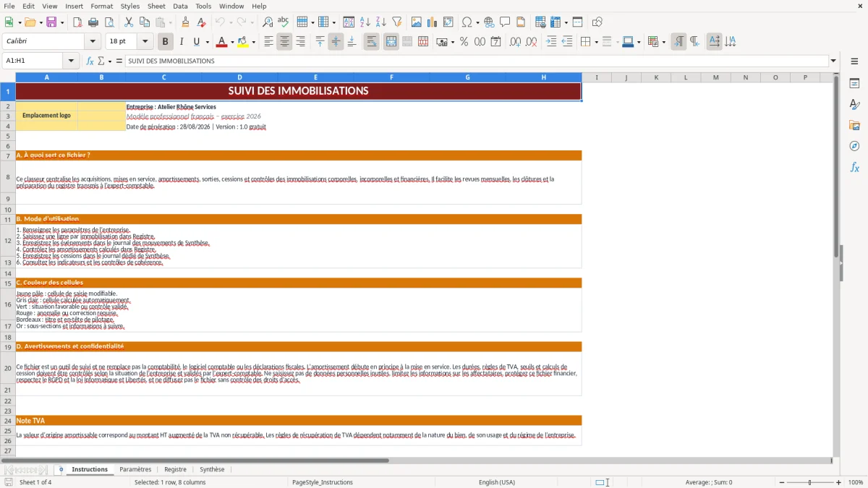Click the zoom slider handle

(810, 482)
